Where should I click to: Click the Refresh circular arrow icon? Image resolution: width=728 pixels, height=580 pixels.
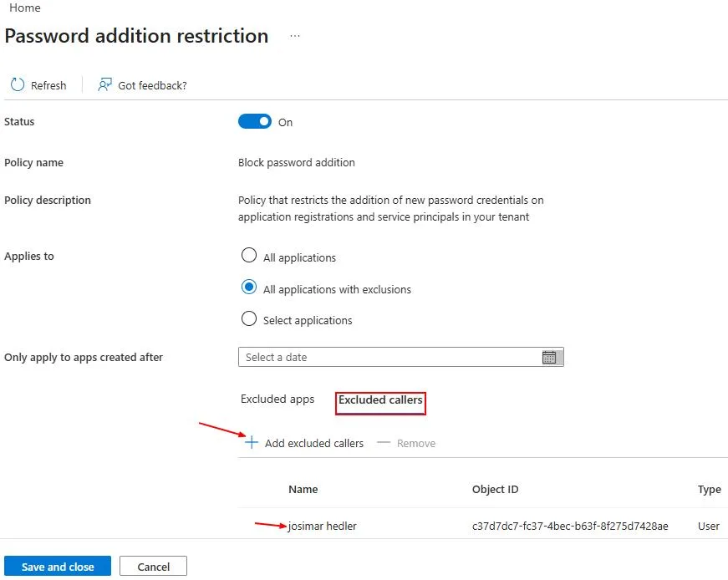pyautogui.click(x=18, y=85)
